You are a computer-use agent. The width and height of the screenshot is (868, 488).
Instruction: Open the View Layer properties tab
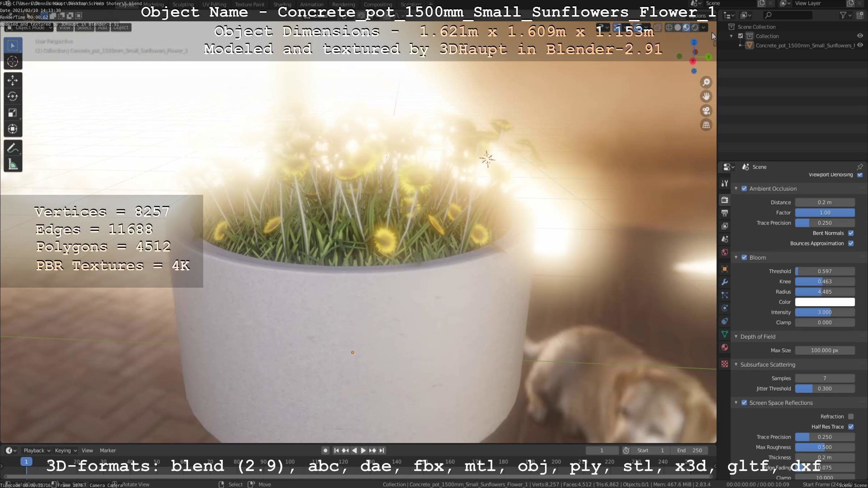coord(725,226)
